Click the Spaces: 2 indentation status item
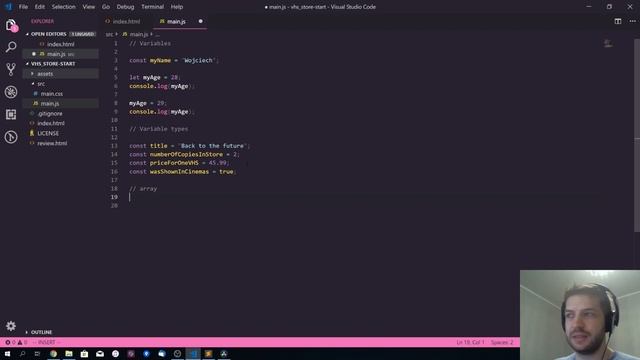The image size is (640, 360). pyautogui.click(x=502, y=342)
